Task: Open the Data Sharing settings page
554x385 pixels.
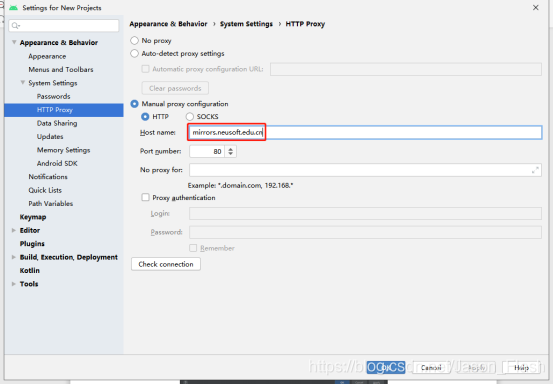Action: [57, 123]
